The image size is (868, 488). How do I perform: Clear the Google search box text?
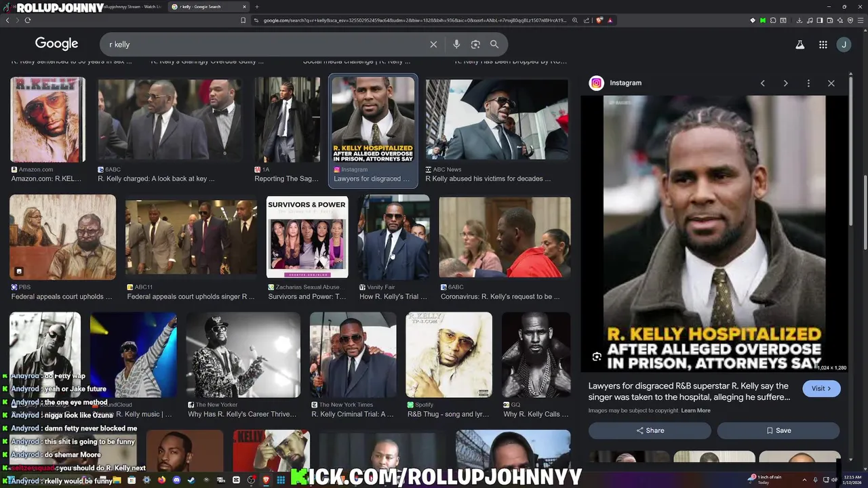pyautogui.click(x=433, y=44)
